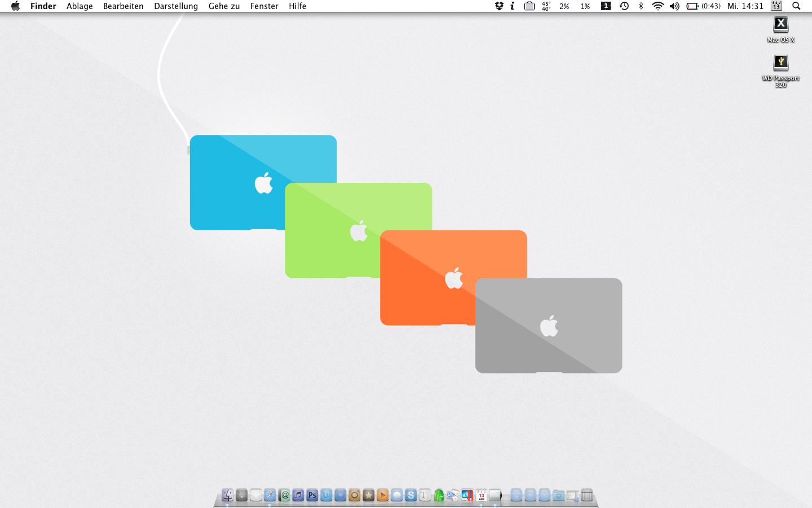
Task: Open the green bird icon in Dock
Action: coord(439,495)
